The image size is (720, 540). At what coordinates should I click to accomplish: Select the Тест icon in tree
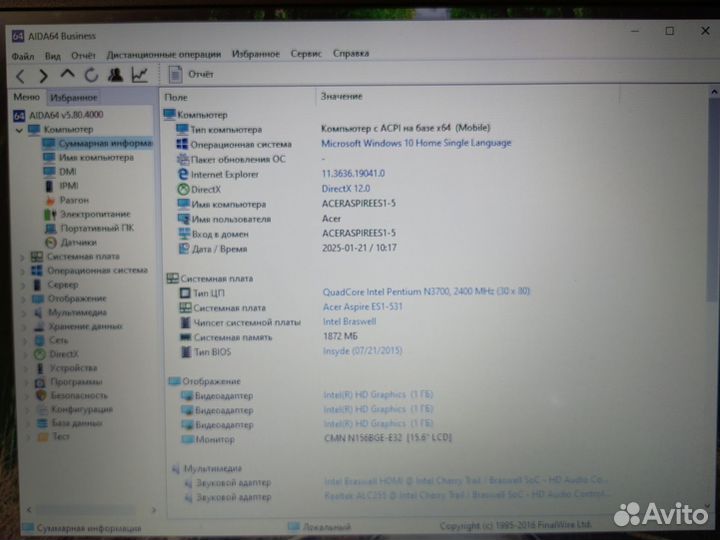43,437
